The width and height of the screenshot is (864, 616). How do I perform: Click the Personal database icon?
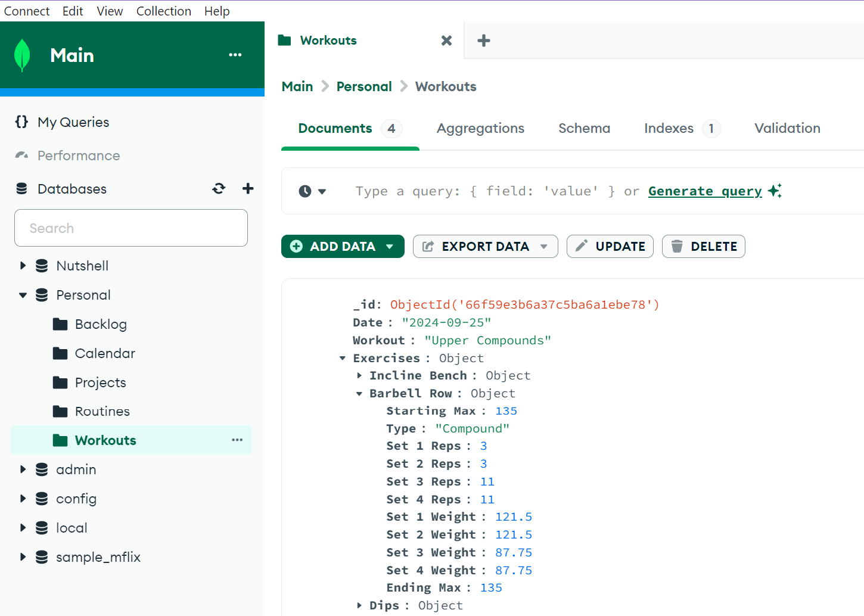42,295
